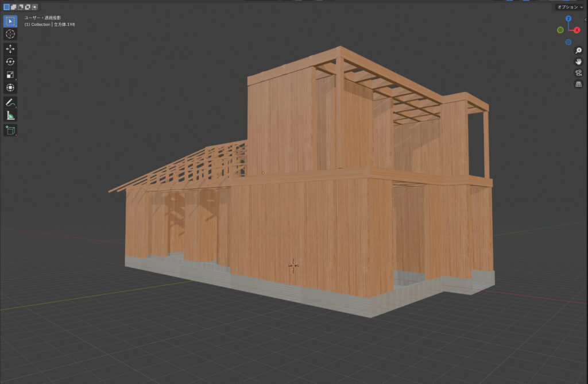This screenshot has width=588, height=384.
Task: Expand the sidebar with the edge arrow
Action: [585, 20]
